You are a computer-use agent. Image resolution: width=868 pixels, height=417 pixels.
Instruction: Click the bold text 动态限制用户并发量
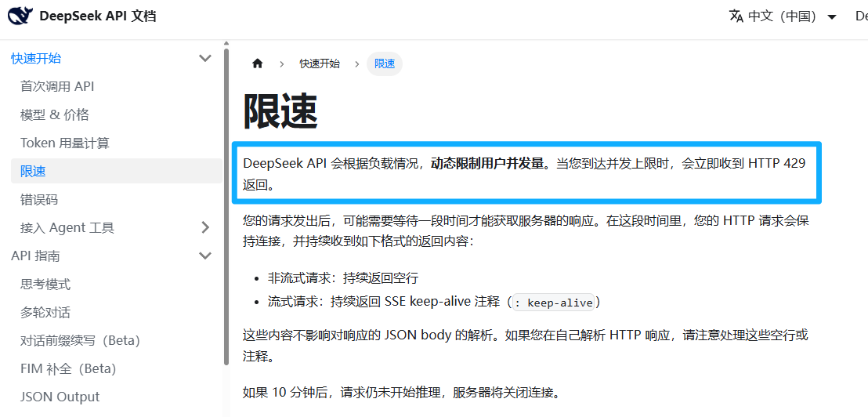[488, 163]
